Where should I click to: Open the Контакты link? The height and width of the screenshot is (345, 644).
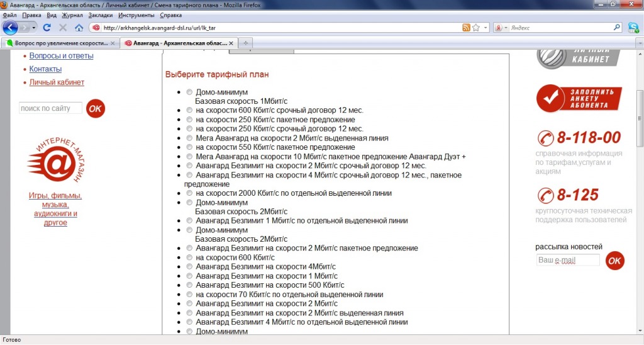point(45,69)
